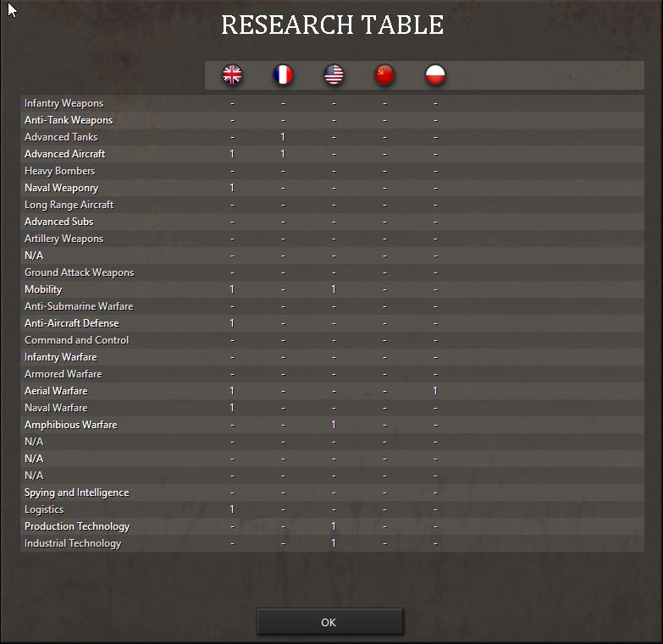Click the RESEARCH TABLE title
Image resolution: width=663 pixels, height=644 pixels.
coord(332,25)
